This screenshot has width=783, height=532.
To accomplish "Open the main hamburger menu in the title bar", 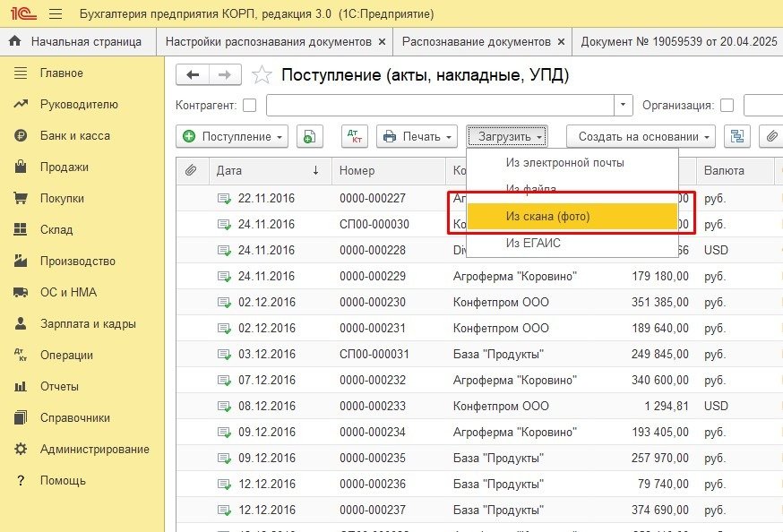I will (x=56, y=14).
